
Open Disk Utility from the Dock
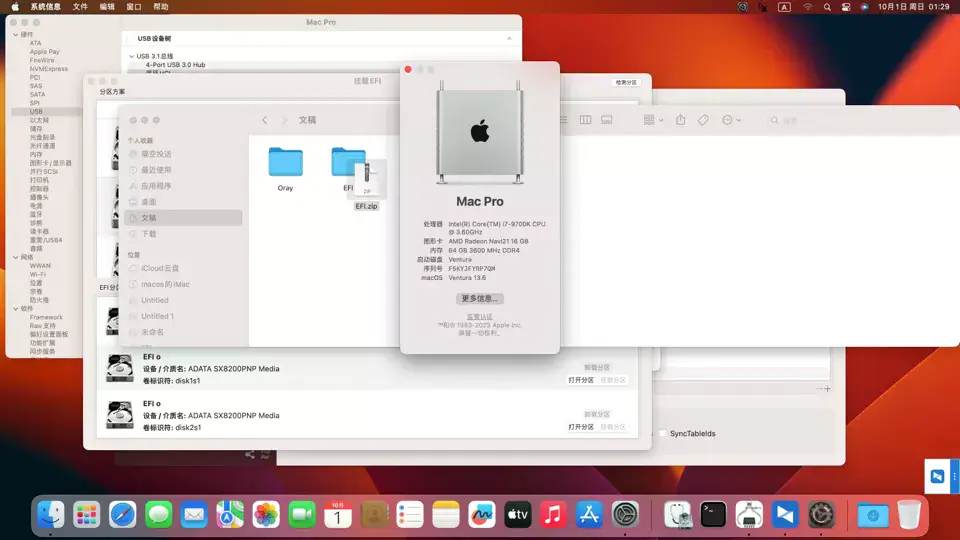pyautogui.click(x=678, y=515)
